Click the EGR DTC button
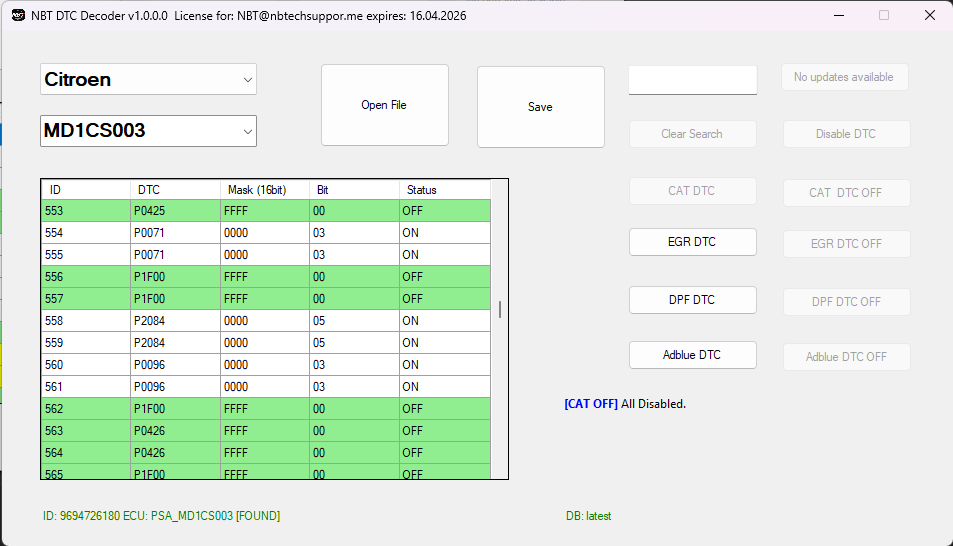The width and height of the screenshot is (953, 546). point(692,242)
